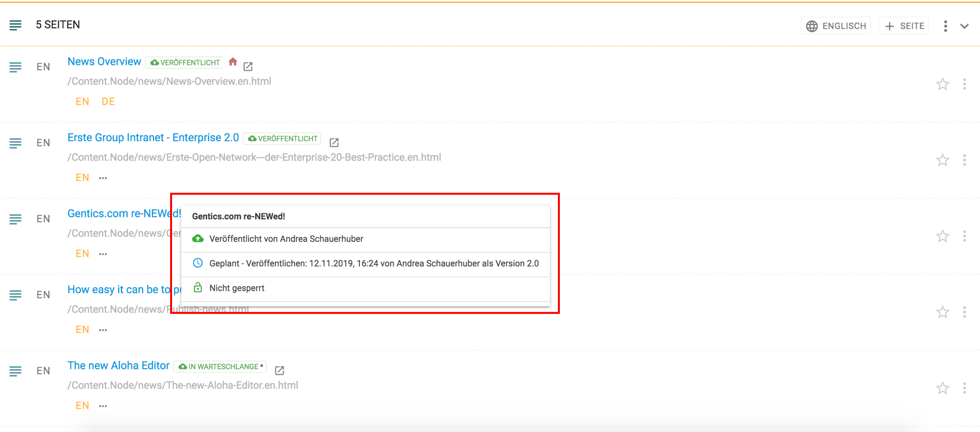The width and height of the screenshot is (980, 432).
Task: Open News Overview in new window icon
Action: pyautogui.click(x=248, y=66)
